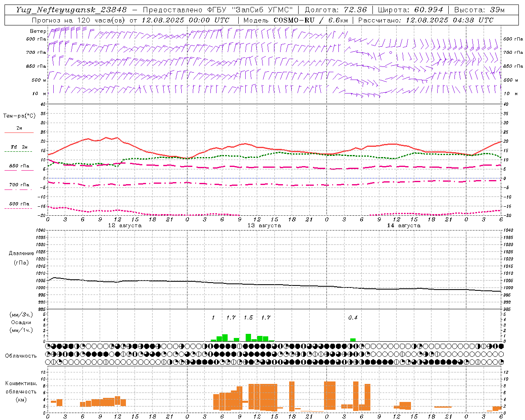Click the 500 гПа entry in the temperature legend
The image size is (525, 420).
19,204
